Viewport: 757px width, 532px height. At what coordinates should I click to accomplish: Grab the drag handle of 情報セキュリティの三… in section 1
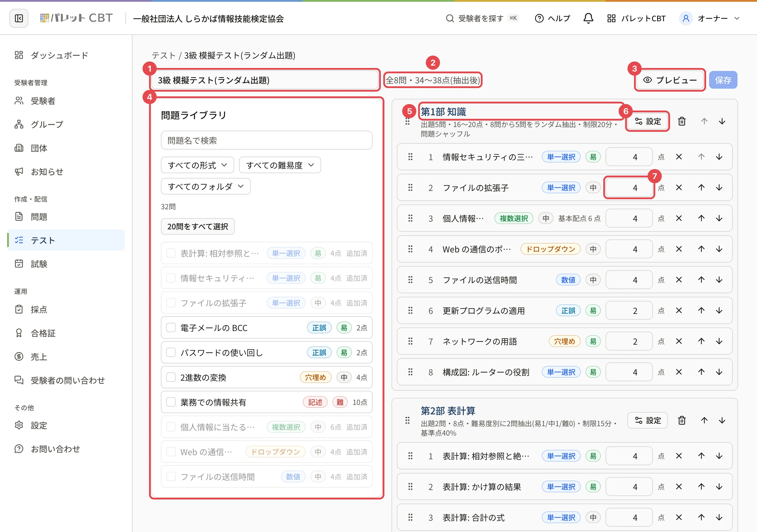410,157
